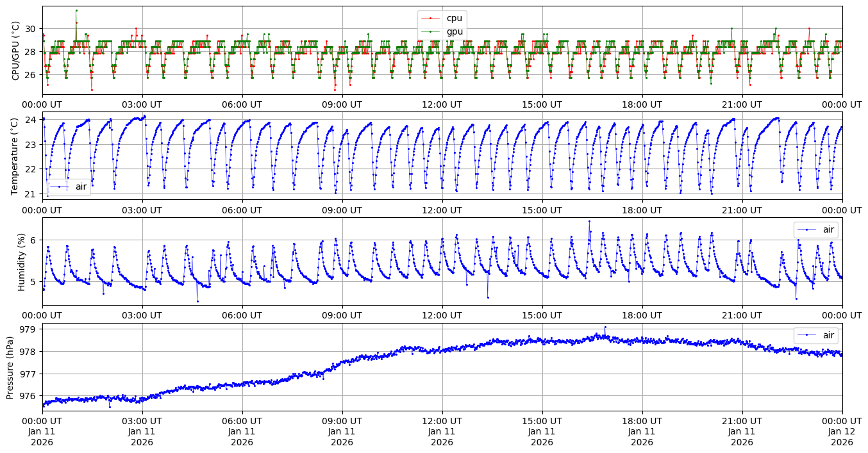Viewport: 868px width, 453px height.
Task: Click the 09:00 UT tick under the CPU/GPU plot
Action: coord(342,104)
